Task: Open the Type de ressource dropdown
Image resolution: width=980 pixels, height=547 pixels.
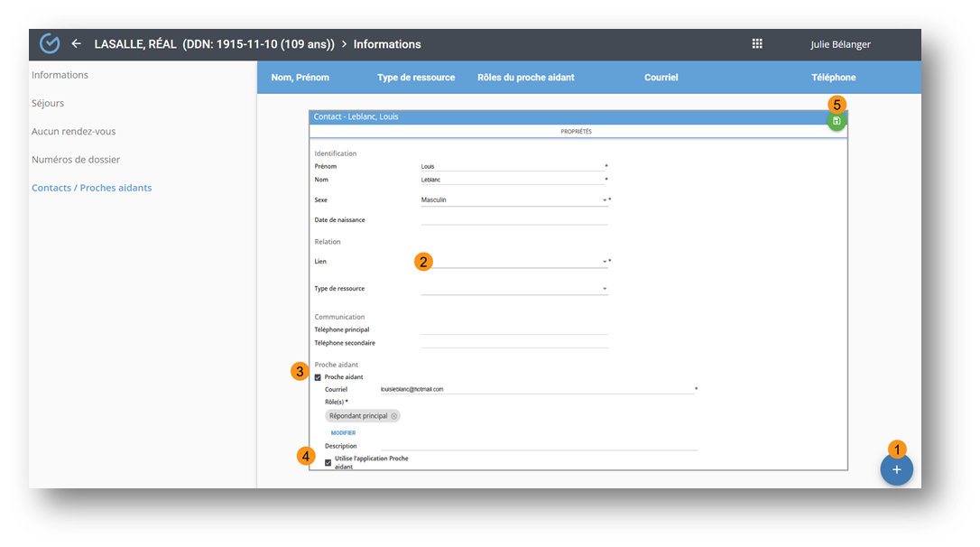Action: [x=605, y=289]
